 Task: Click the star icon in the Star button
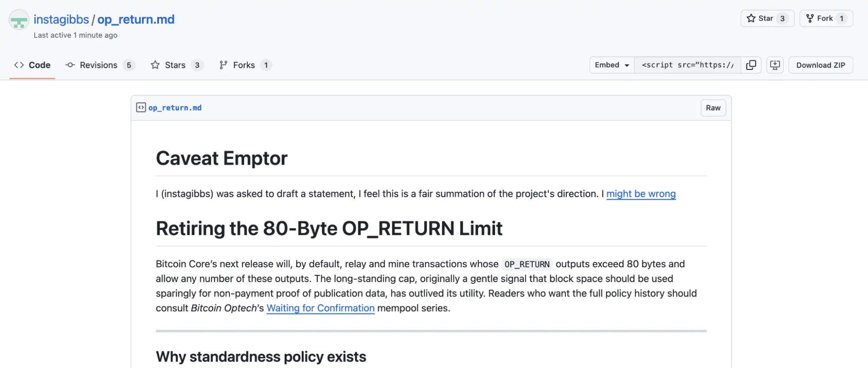[x=751, y=18]
